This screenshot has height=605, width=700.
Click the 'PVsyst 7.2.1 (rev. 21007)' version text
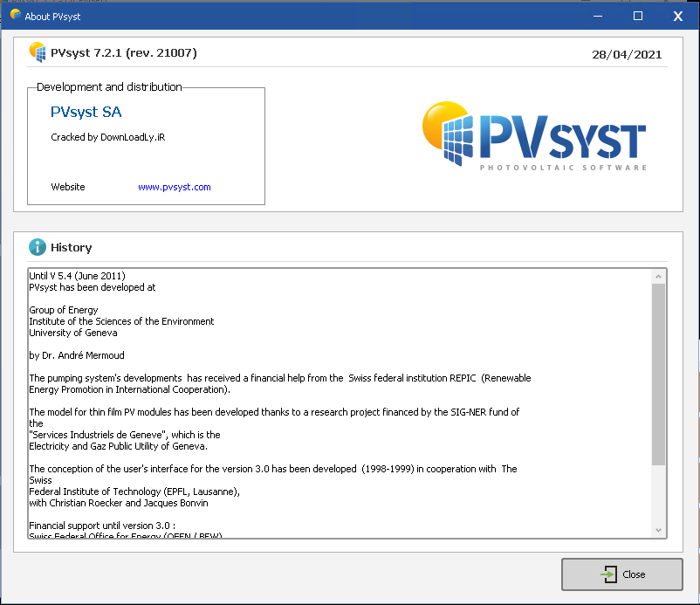[124, 52]
